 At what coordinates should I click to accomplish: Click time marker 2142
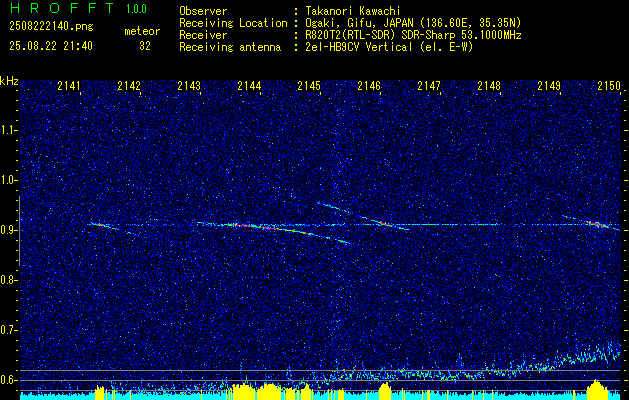[129, 85]
